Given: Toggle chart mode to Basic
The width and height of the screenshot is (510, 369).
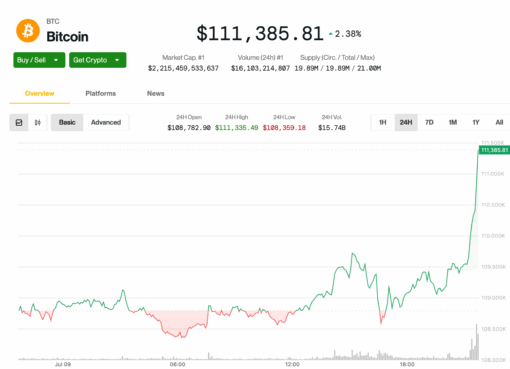Looking at the screenshot, I should [x=67, y=122].
